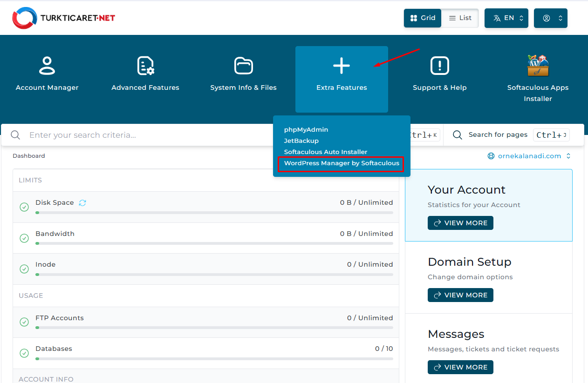Click the Advanced Features label
Viewport: 588px width, 383px height.
click(x=145, y=87)
